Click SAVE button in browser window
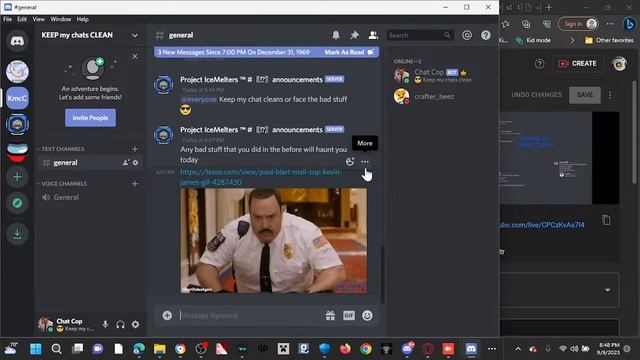Screen dimensions: 640x360 tap(584, 95)
